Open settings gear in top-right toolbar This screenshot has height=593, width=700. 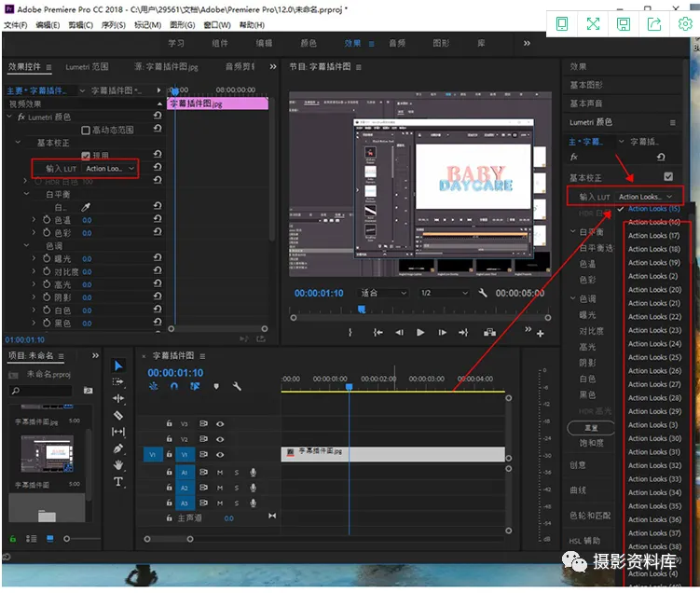click(685, 23)
